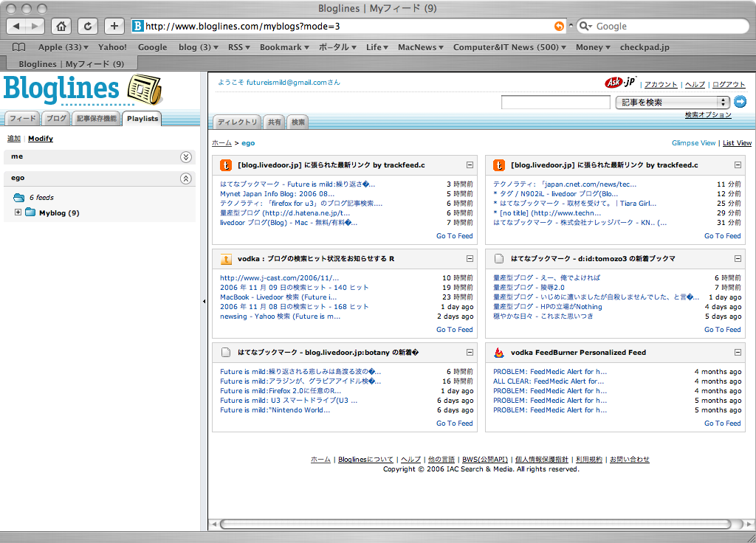Click the browser forward arrow button
Screen dimensions: 756x543
pos(35,26)
